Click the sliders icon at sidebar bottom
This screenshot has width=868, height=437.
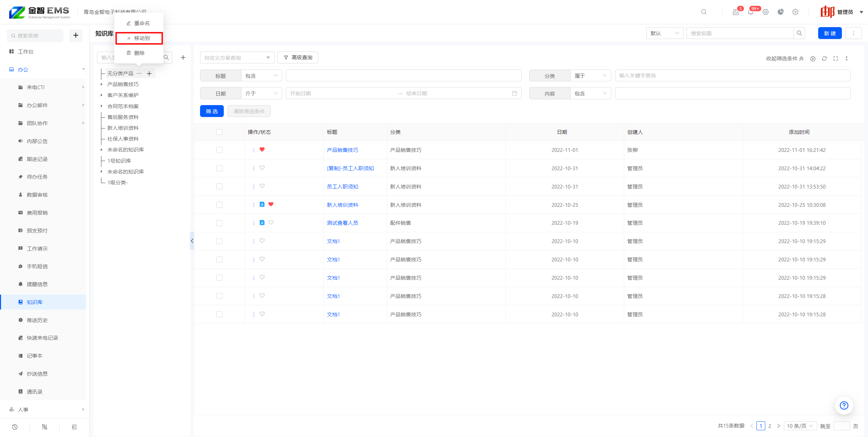click(44, 427)
